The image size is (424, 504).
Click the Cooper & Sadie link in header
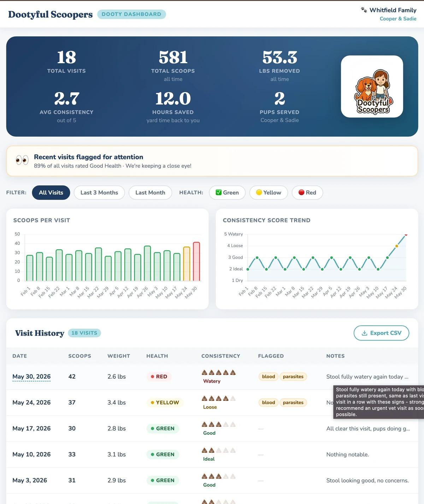coord(398,19)
